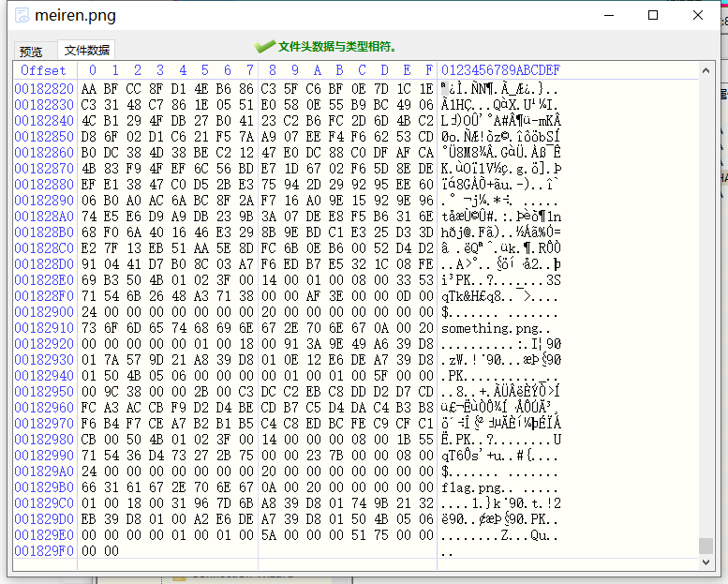
Task: Click the file icon in the title bar
Action: (20, 16)
